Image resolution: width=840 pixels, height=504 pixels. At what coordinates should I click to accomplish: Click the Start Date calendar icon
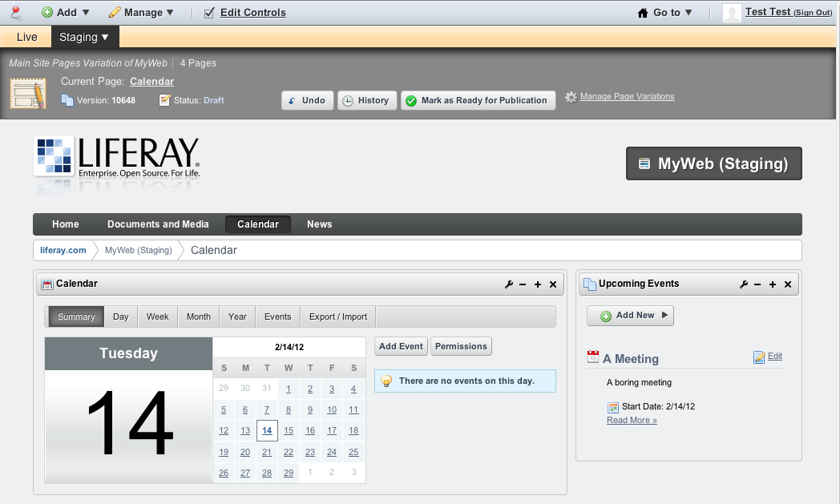point(613,407)
